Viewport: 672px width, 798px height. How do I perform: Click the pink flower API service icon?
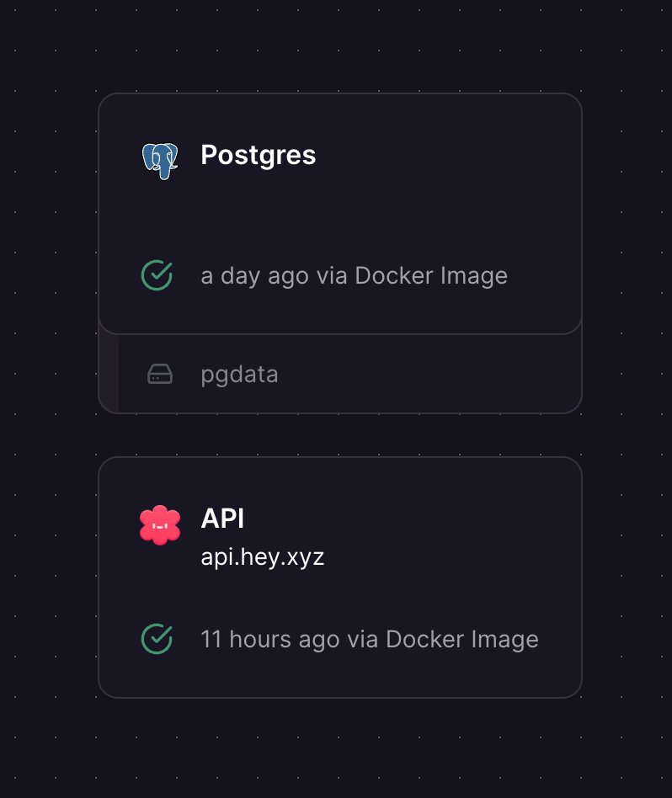point(160,525)
